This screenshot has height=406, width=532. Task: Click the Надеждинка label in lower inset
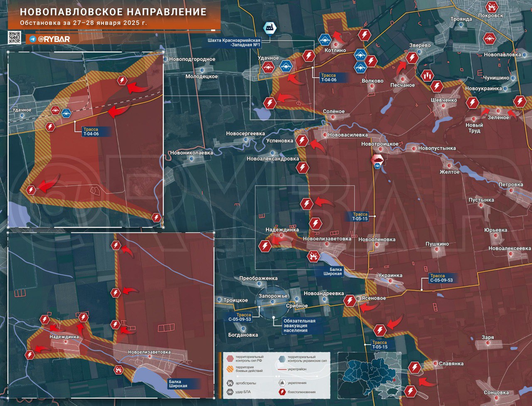(x=64, y=337)
